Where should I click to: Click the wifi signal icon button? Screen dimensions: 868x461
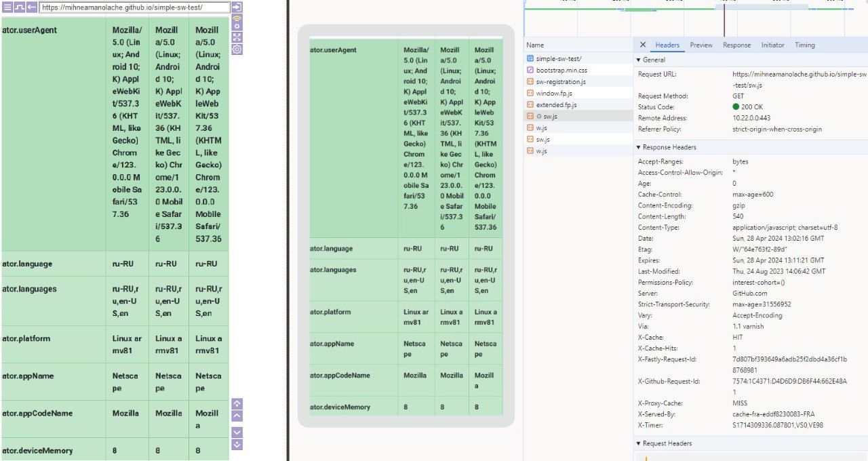pyautogui.click(x=237, y=22)
